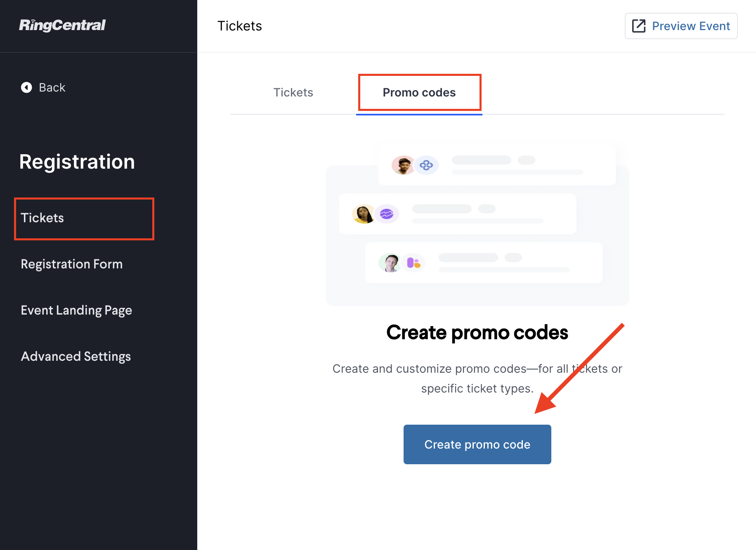The width and height of the screenshot is (756, 550).
Task: Open the Registration Form section
Action: point(72,264)
